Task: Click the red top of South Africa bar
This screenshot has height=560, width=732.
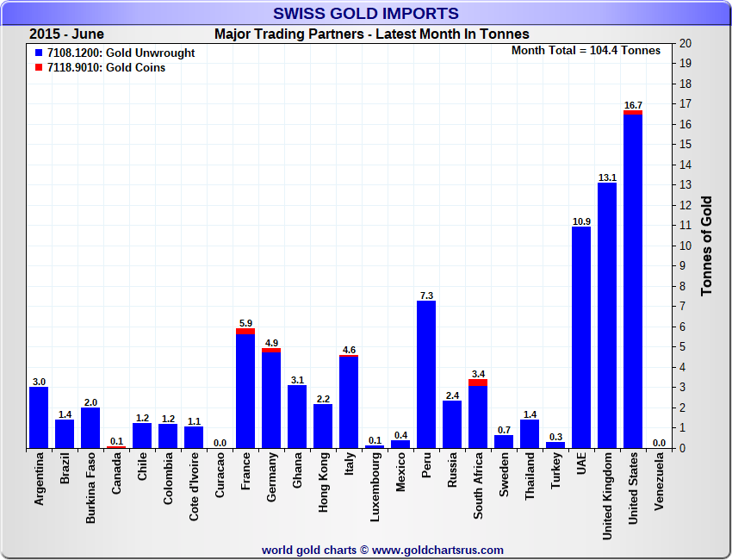Action: click(x=478, y=383)
